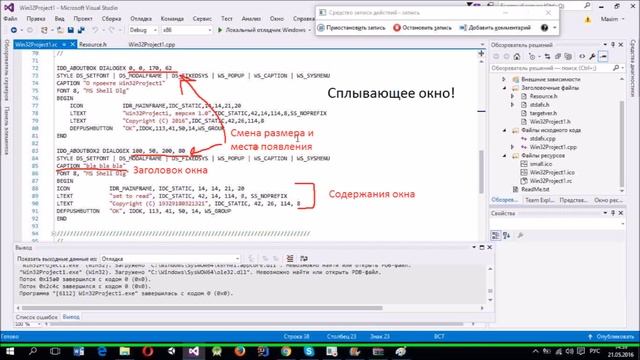Open Skype from taskbar
Image resolution: width=640 pixels, height=360 pixels.
309,351
